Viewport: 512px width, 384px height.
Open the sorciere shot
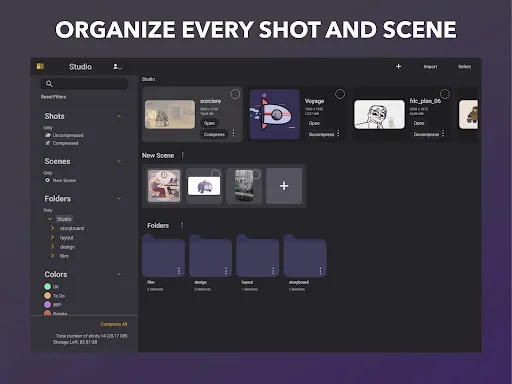(x=209, y=123)
